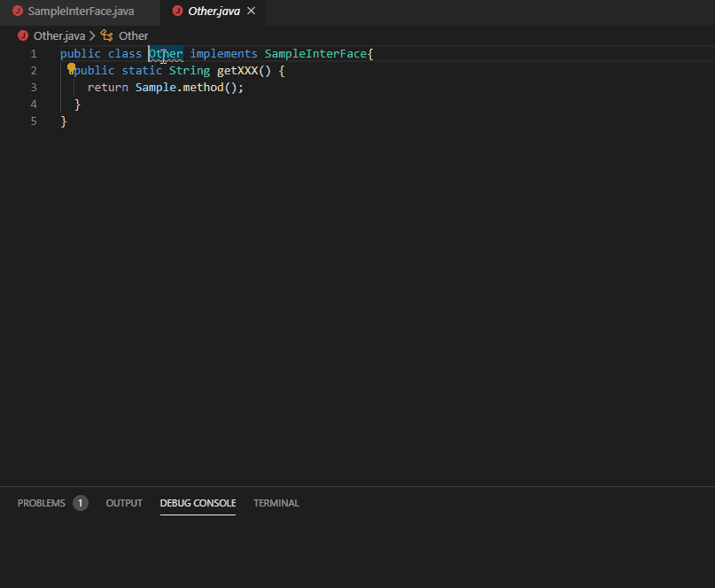Select the Other class breadcrumb
715x588 pixels.
133,36
